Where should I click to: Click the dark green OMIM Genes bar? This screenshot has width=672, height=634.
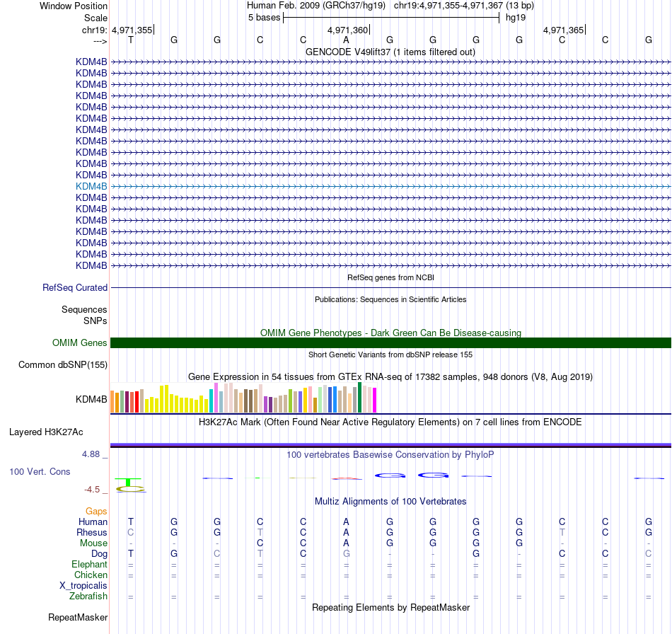[390, 343]
